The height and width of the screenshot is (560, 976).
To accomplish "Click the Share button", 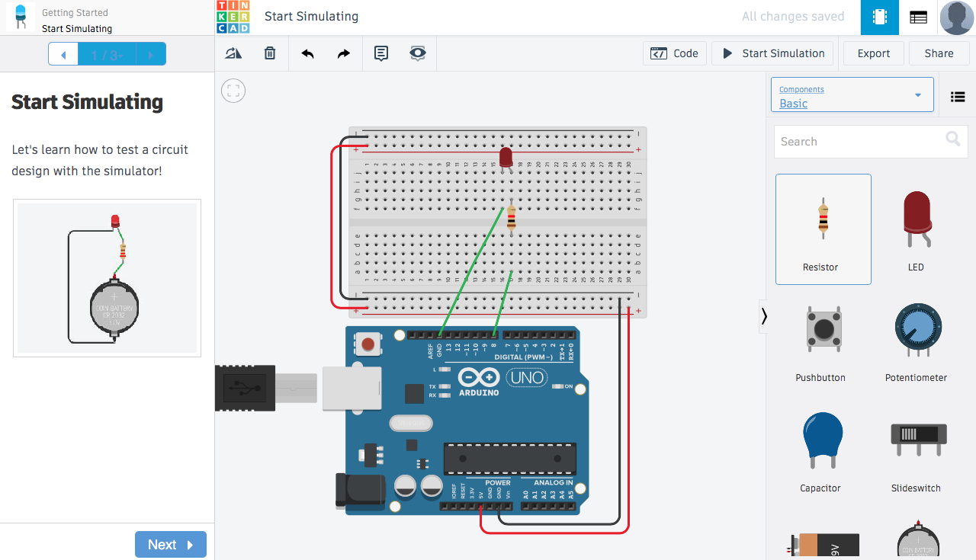I will pos(939,53).
